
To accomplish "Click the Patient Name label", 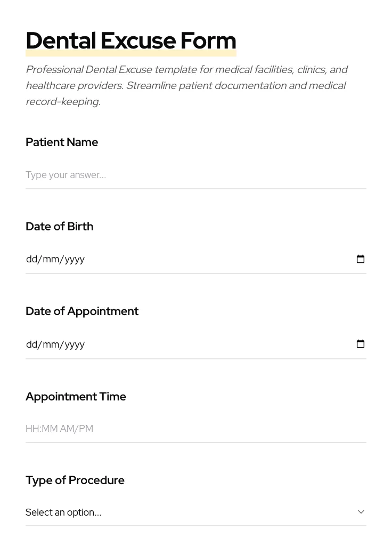I will click(62, 142).
